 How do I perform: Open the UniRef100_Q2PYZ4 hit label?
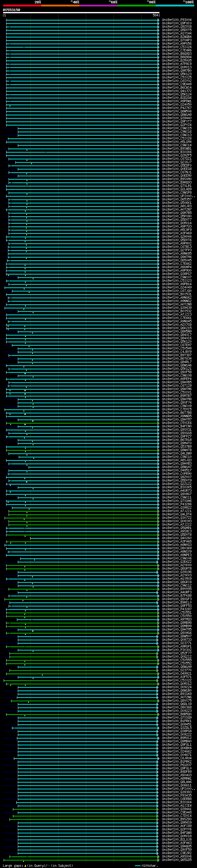click(177, 125)
